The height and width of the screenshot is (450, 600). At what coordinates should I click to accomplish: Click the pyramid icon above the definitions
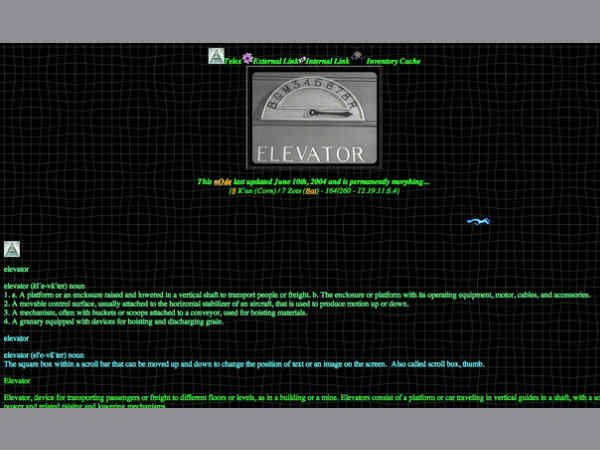pyautogui.click(x=12, y=249)
